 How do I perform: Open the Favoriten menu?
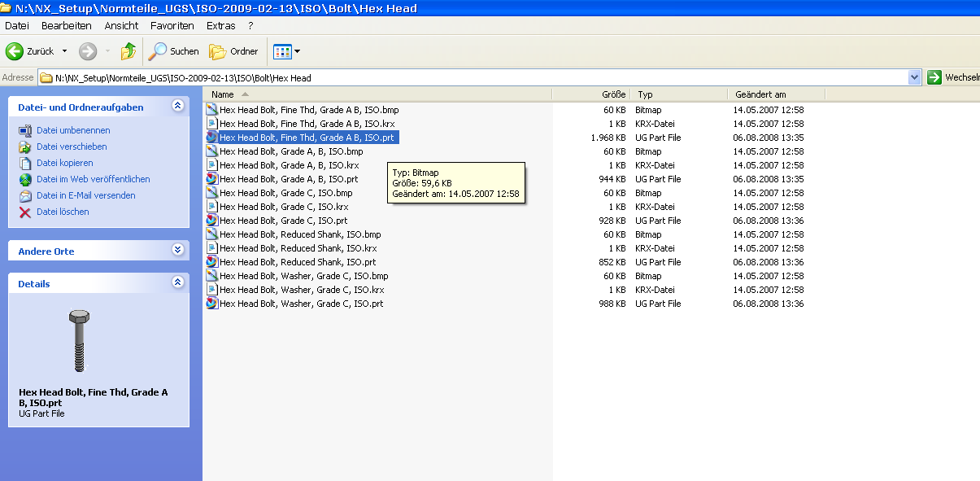(x=172, y=25)
